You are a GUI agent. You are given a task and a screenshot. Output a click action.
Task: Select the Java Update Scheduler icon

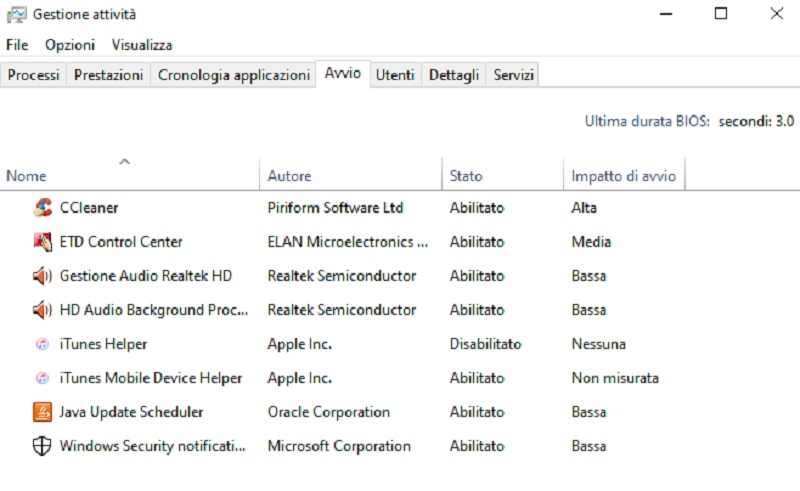pos(42,412)
